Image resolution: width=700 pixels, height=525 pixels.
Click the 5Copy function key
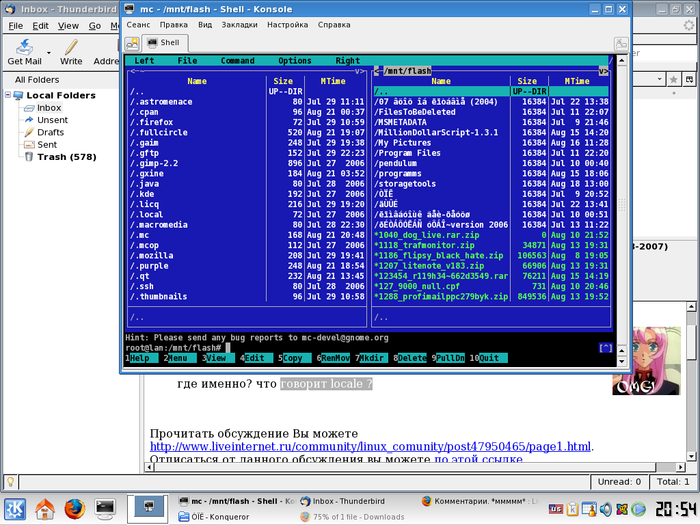[295, 358]
